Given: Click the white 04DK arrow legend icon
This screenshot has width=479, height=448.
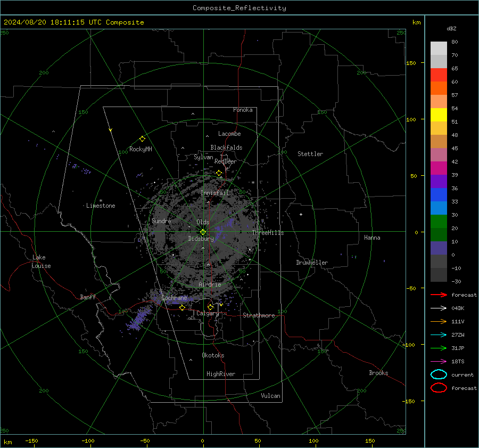Looking at the screenshot, I should click(x=439, y=308).
